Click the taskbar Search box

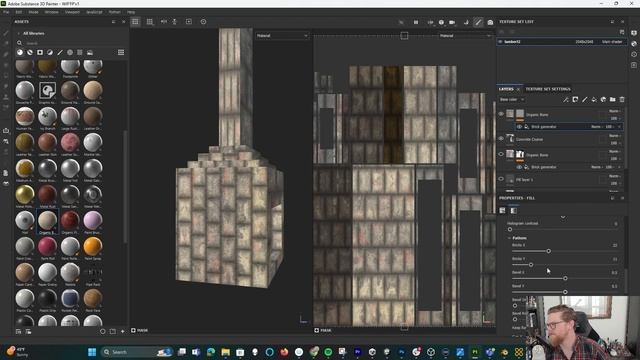tap(137, 352)
